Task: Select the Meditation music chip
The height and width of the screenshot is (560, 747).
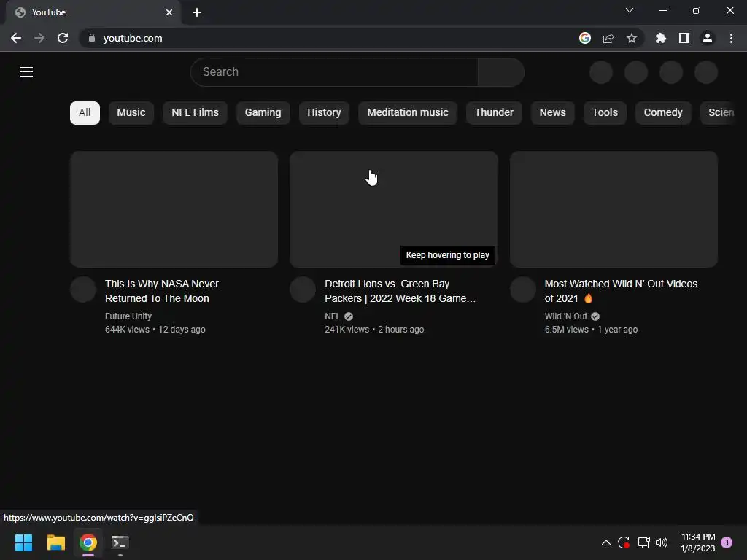Action: (408, 113)
